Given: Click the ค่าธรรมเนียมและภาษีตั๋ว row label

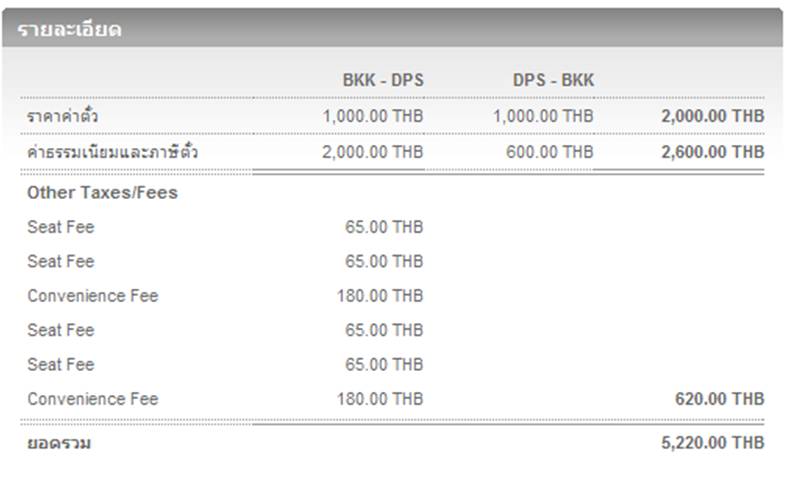Looking at the screenshot, I should [112, 152].
